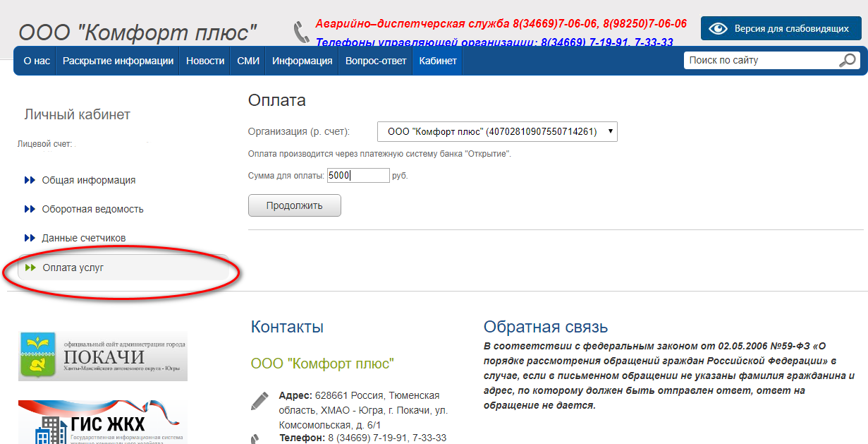Open the ГИС ЖКХ banner
This screenshot has width=868, height=444.
(x=103, y=422)
